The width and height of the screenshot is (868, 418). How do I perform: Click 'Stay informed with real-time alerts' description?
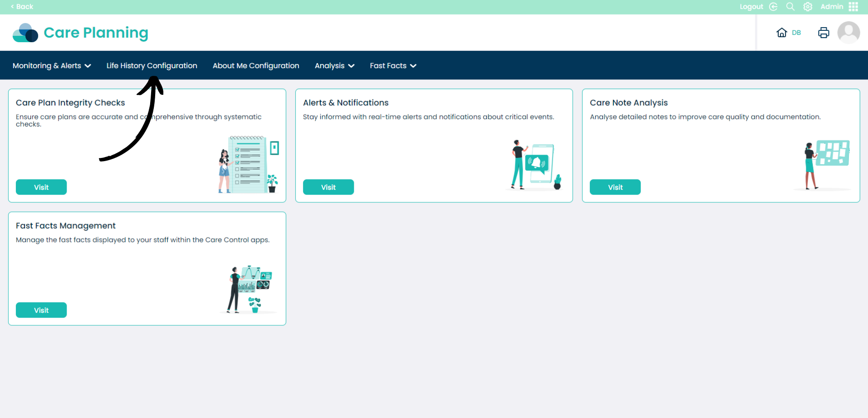[428, 117]
